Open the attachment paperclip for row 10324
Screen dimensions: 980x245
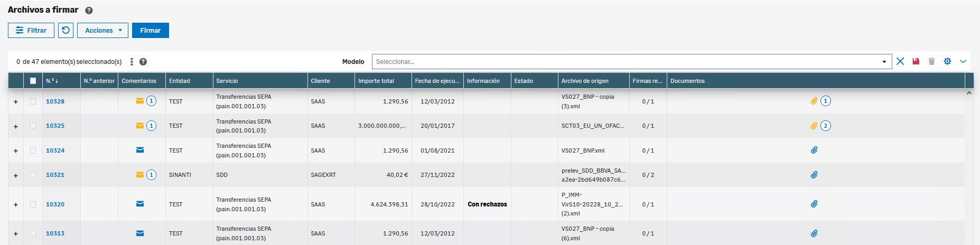(814, 150)
